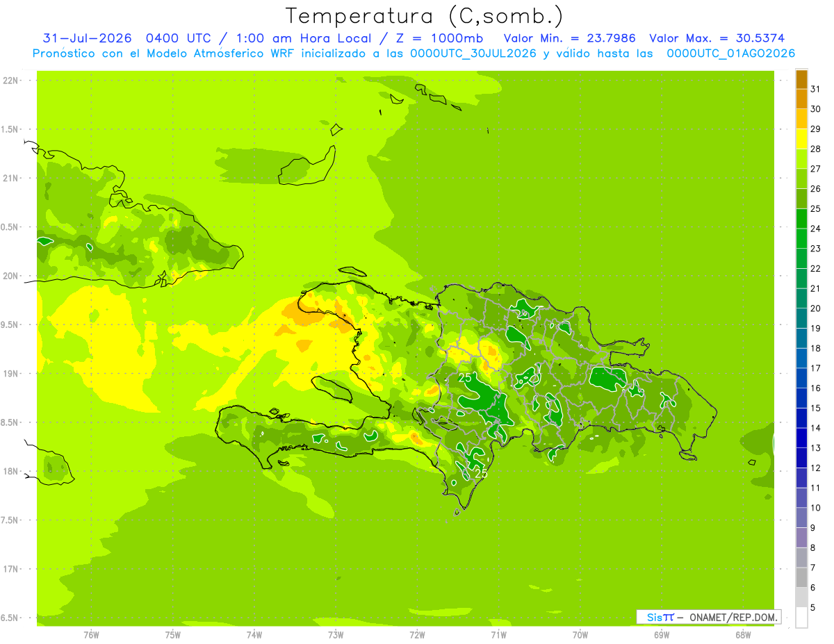Click the "68W" longitude label
The image size is (834, 644).
(x=743, y=635)
